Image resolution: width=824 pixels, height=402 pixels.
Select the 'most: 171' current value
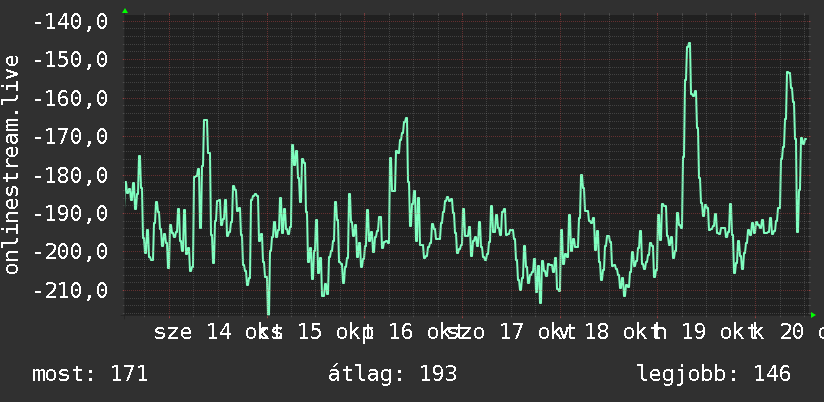[x=90, y=374]
